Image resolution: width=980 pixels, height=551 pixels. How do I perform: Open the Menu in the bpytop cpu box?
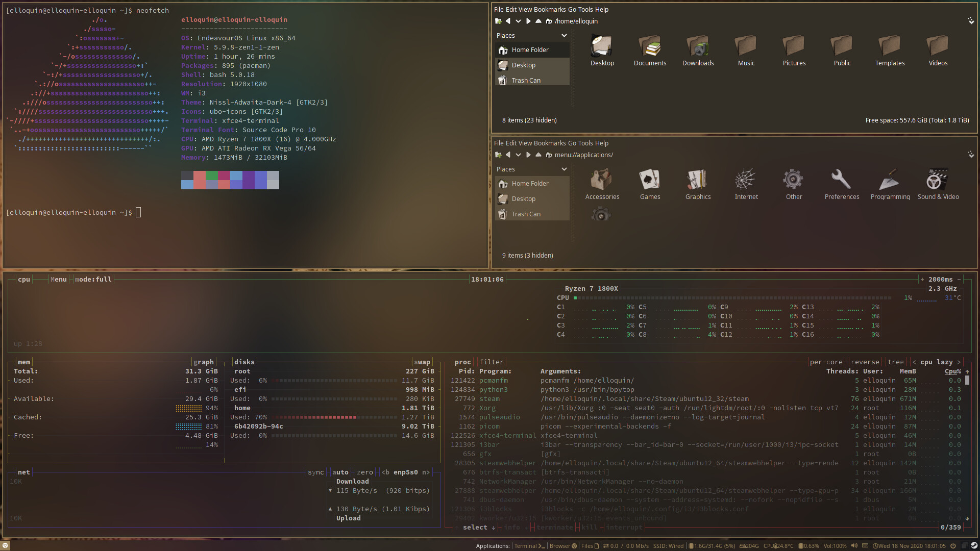pyautogui.click(x=58, y=279)
